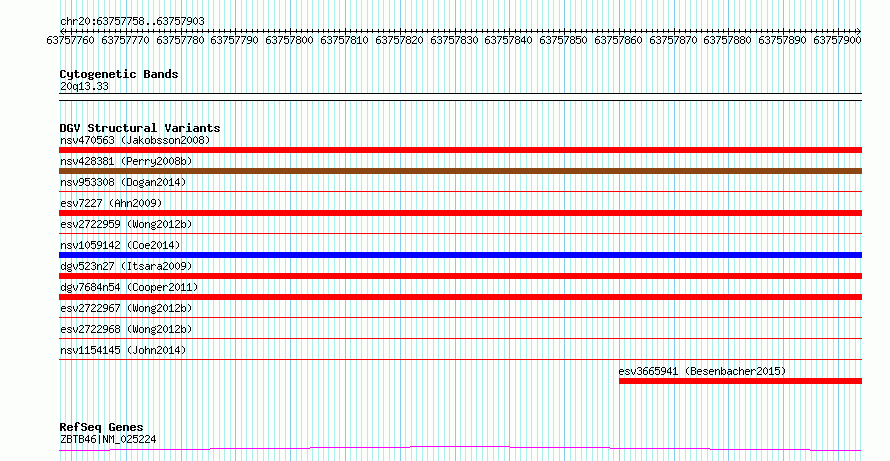This screenshot has height=461, width=890.
Task: Click the esv7227 (Ahn2009) label
Action: pos(111,203)
